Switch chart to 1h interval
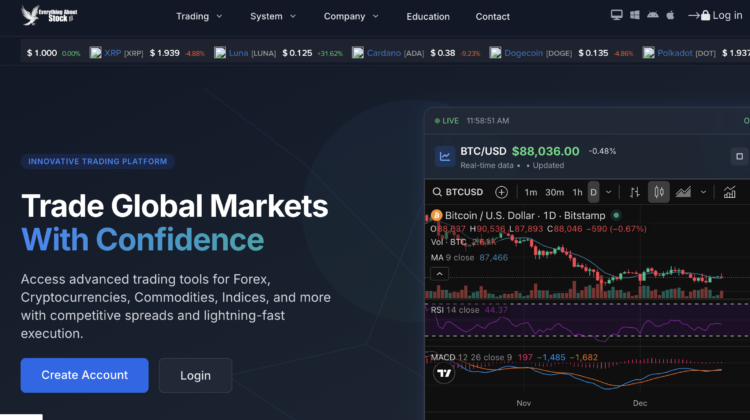 (x=577, y=192)
